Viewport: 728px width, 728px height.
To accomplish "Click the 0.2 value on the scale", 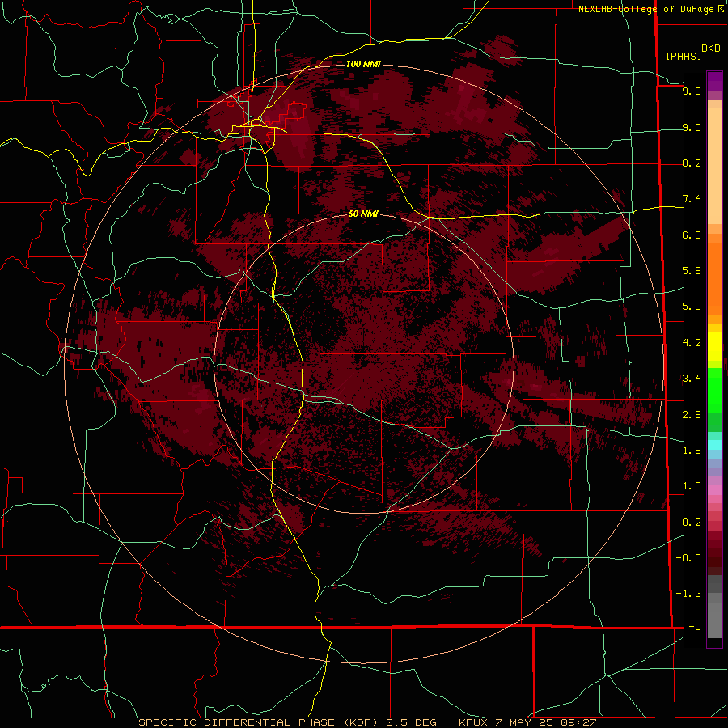I will click(x=692, y=523).
